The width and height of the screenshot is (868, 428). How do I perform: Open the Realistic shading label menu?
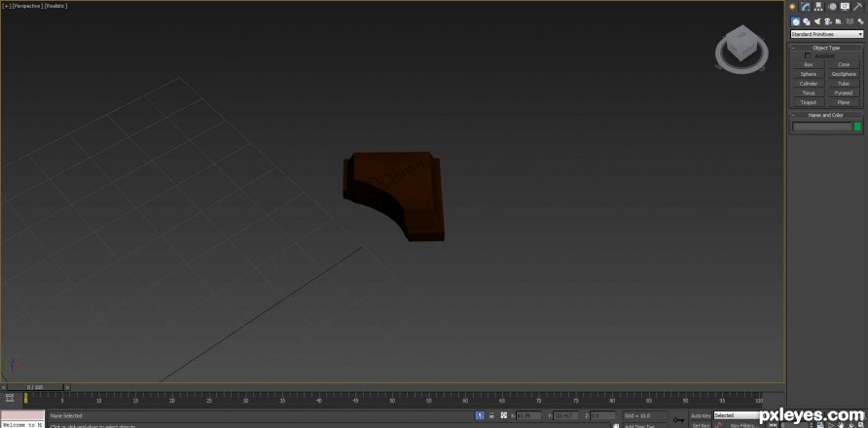tap(55, 6)
